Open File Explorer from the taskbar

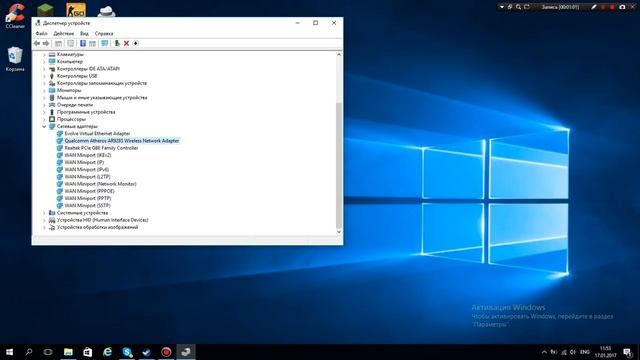tap(68, 352)
